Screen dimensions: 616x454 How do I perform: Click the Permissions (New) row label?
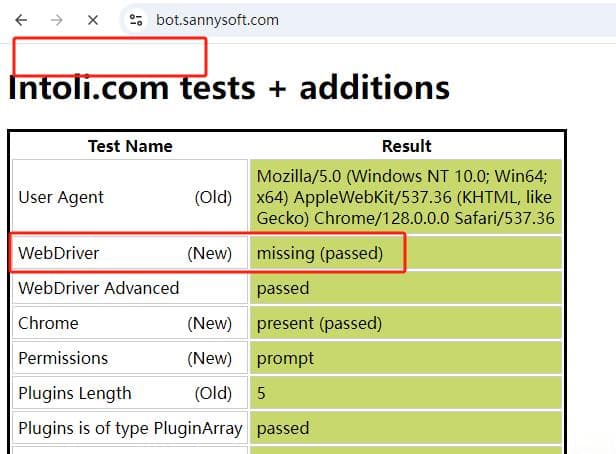(130, 358)
